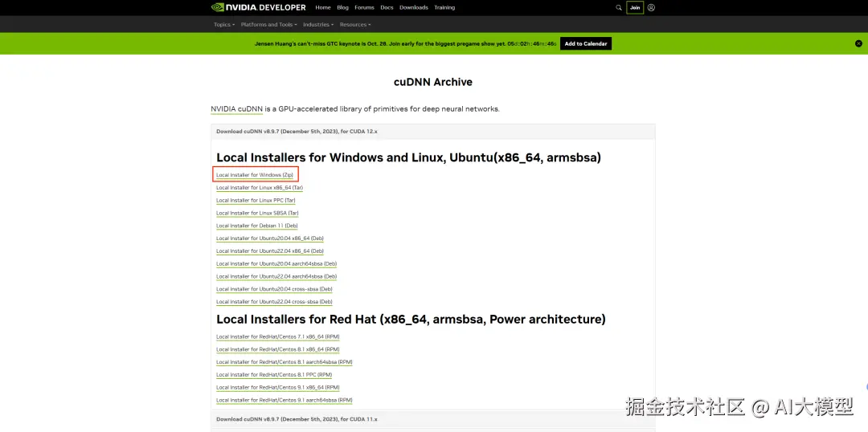Go to Home in top navigation
868x432 pixels.
coord(323,8)
